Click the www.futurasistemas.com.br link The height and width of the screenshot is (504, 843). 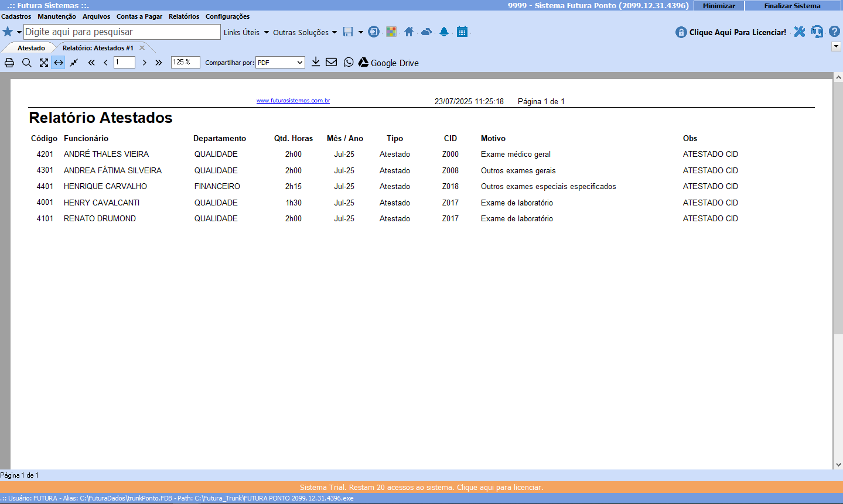(x=293, y=101)
